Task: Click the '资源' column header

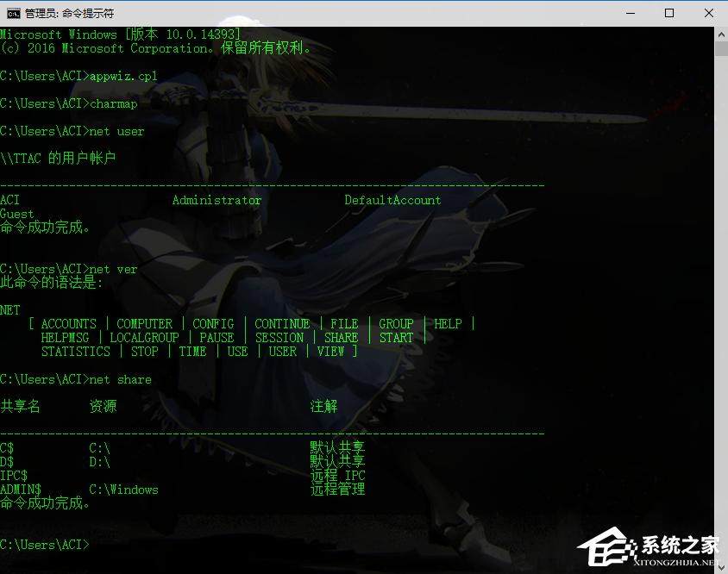Action: pyautogui.click(x=103, y=407)
